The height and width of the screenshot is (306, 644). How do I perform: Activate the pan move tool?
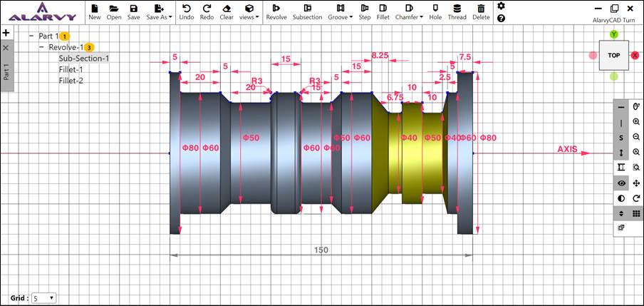click(636, 183)
